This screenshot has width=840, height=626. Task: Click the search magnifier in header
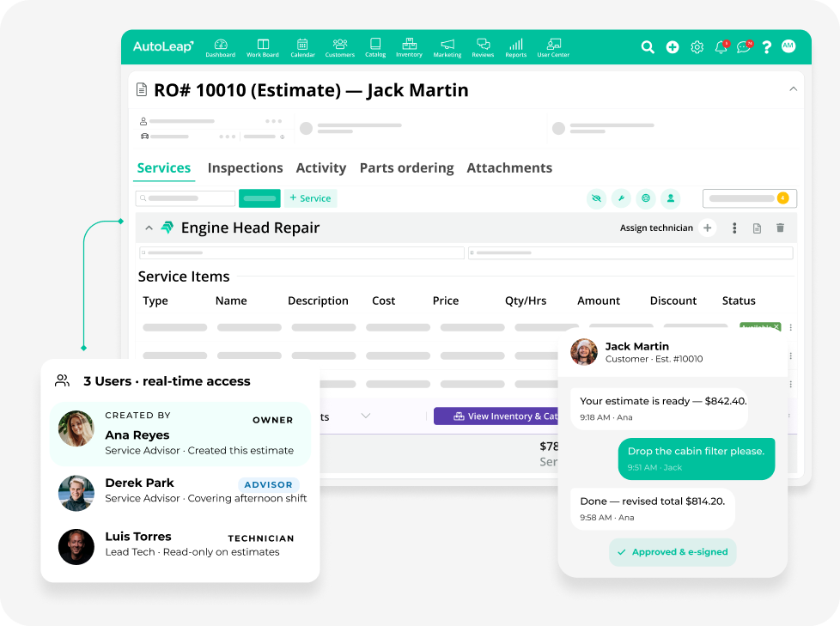[x=648, y=47]
